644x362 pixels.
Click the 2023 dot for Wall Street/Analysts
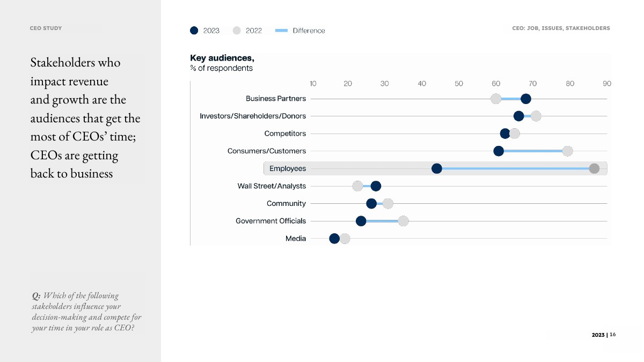click(376, 186)
